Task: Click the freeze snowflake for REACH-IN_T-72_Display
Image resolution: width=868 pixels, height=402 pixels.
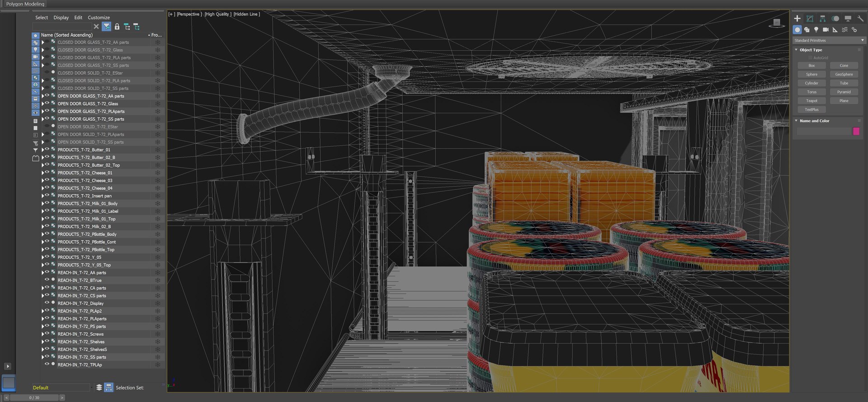Action: (x=158, y=303)
